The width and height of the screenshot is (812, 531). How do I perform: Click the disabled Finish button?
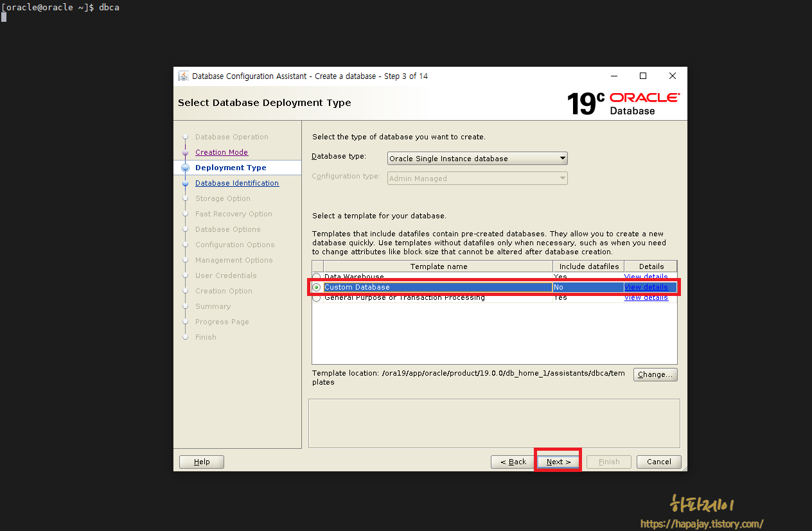(x=609, y=462)
